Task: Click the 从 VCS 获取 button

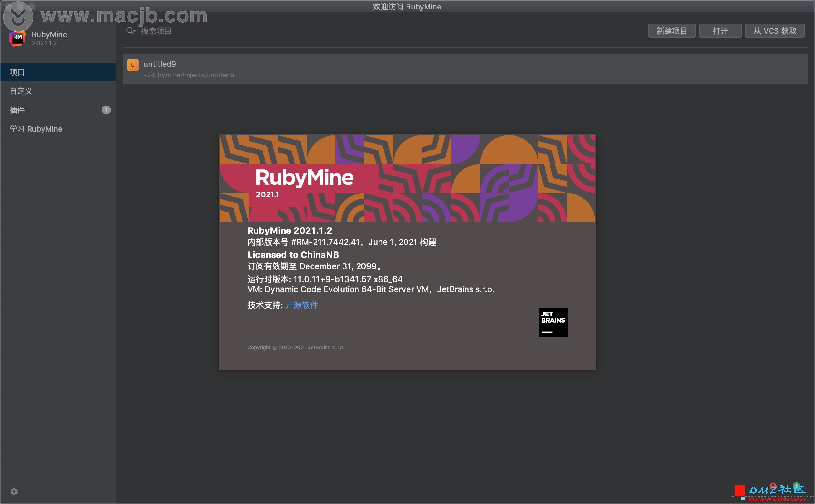Action: coord(775,31)
